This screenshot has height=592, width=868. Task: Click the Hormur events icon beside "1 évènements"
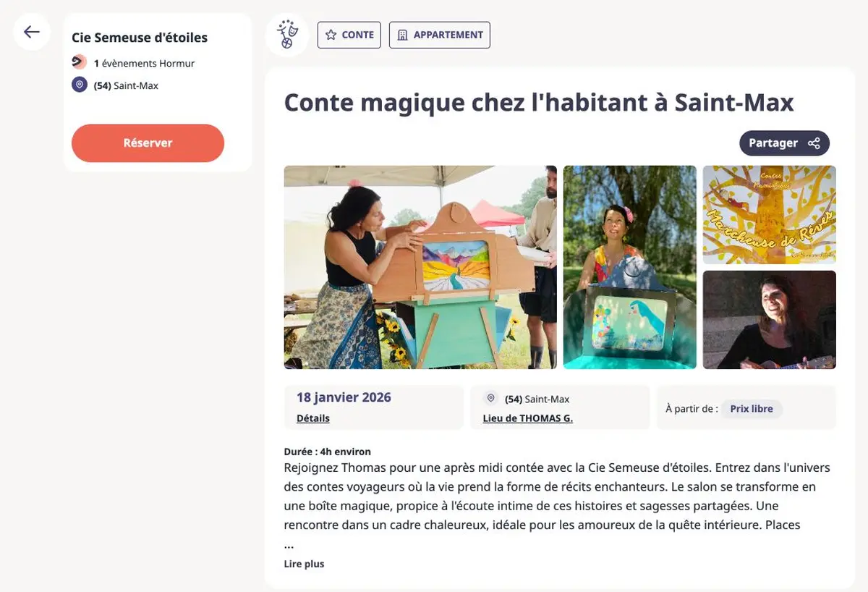[x=79, y=62]
